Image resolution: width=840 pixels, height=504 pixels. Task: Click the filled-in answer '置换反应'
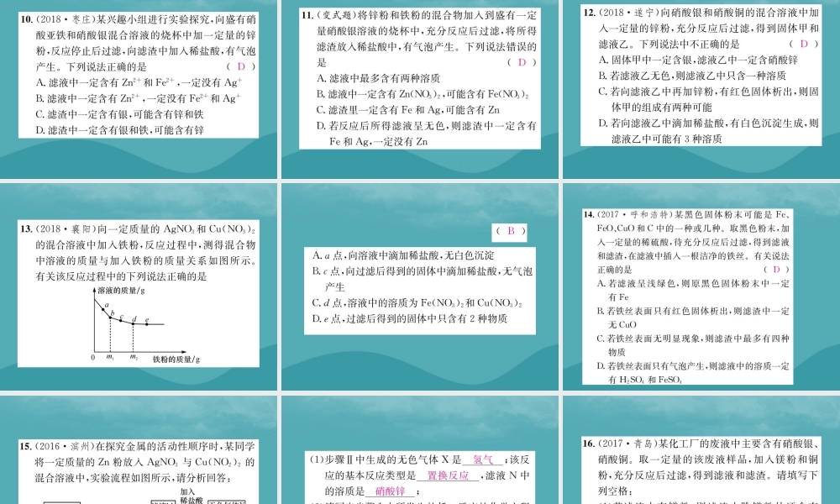pyautogui.click(x=449, y=475)
